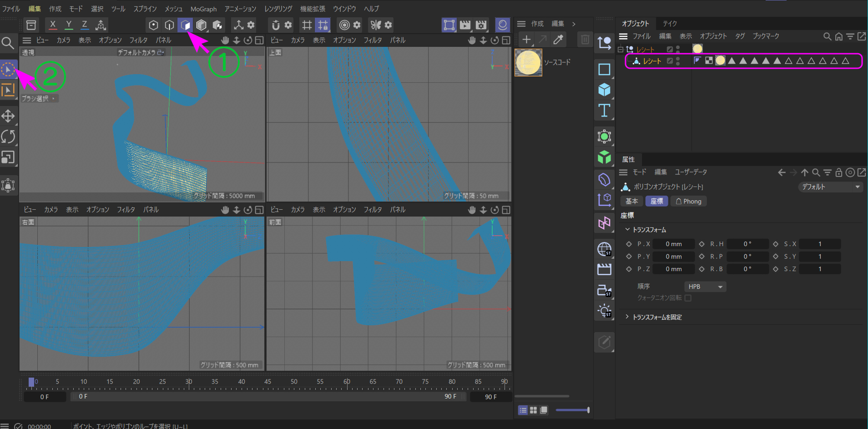
Task: Select the polygon mode icon in toolbar
Action: pos(185,25)
